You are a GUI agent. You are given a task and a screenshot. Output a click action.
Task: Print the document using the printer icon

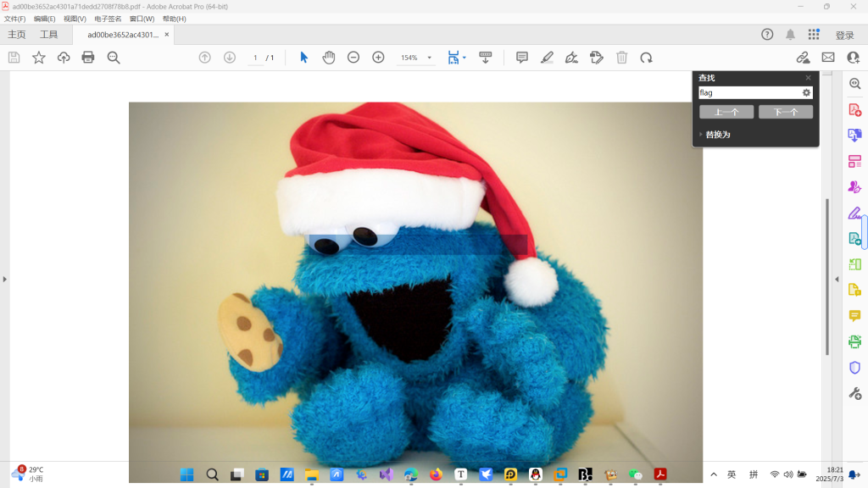[x=88, y=58]
